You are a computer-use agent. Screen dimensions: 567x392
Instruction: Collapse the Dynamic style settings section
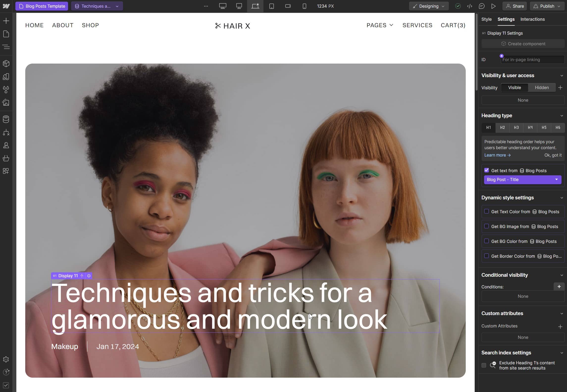coord(561,198)
